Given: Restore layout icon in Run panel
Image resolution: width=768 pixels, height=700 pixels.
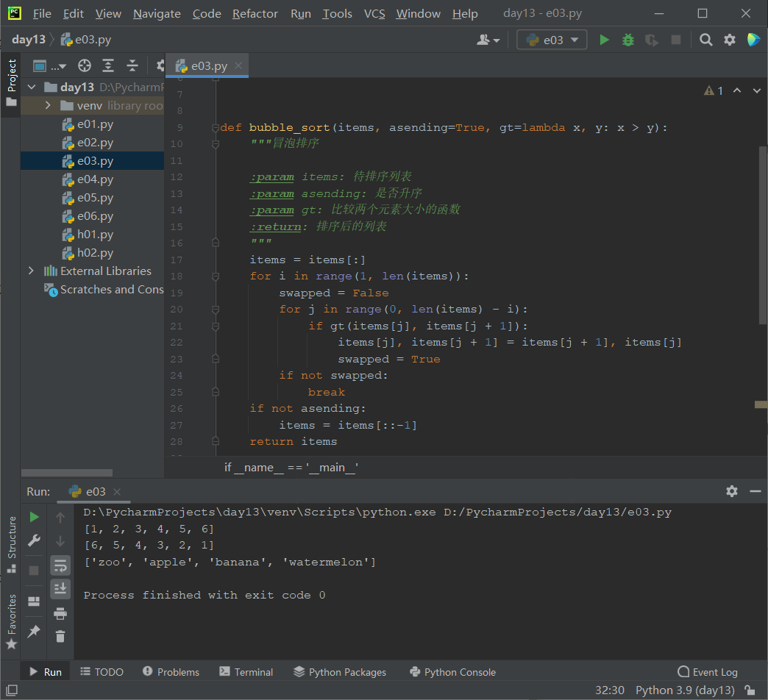Looking at the screenshot, I should click(34, 601).
